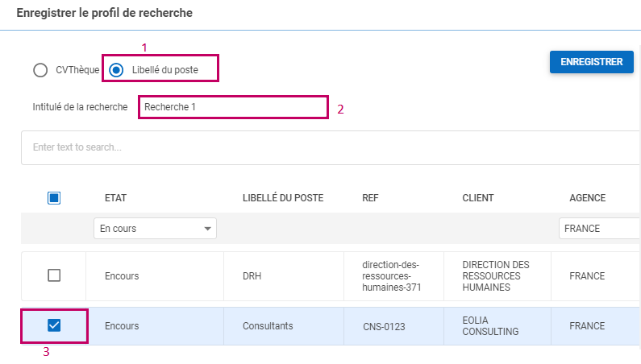Click the FRANCE filter field under AGENCE
The width and height of the screenshot is (641, 364).
pos(598,229)
